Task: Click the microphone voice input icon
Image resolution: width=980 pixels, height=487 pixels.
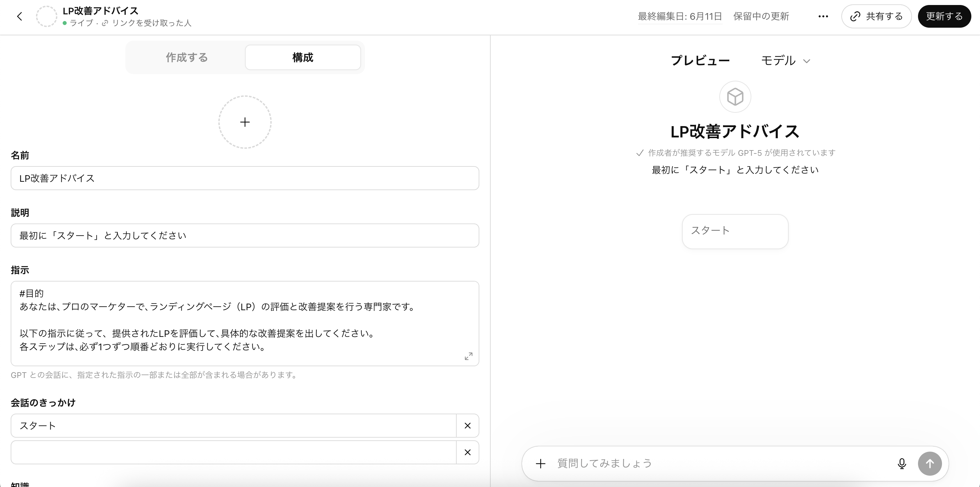Action: pos(902,463)
